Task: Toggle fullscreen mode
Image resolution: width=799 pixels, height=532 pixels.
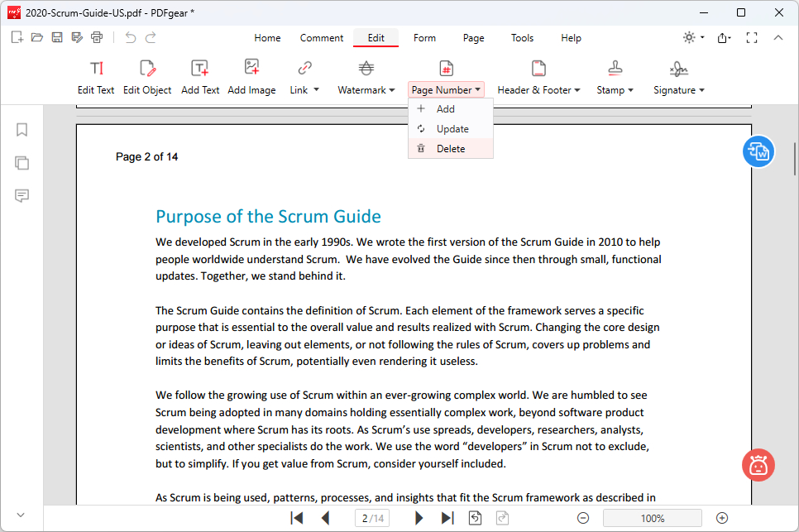Action: pyautogui.click(x=752, y=37)
